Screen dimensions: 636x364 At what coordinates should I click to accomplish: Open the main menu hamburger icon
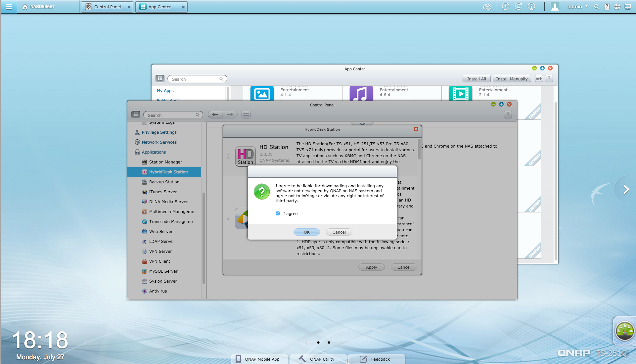point(9,7)
